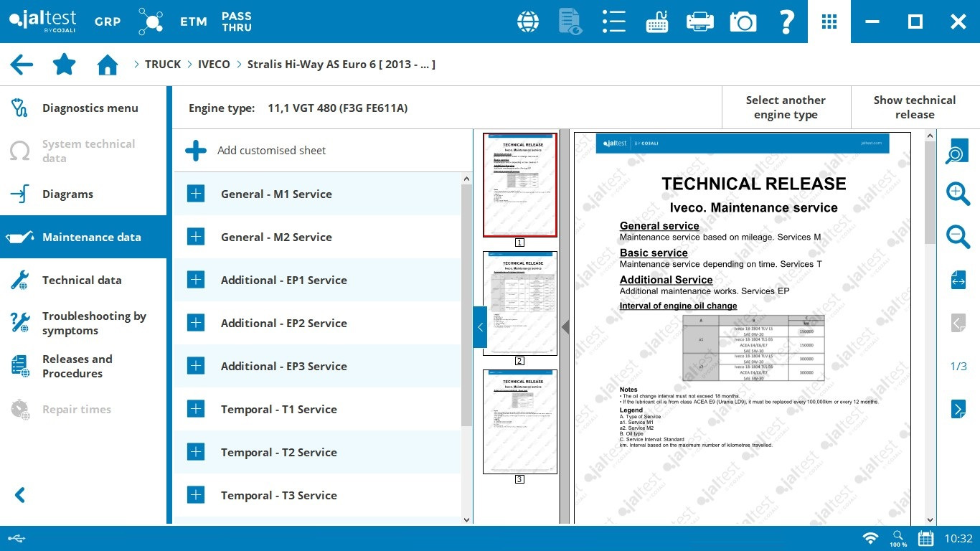Screen dimensions: 980x551
Task: Zoom in on the document
Action: [958, 194]
